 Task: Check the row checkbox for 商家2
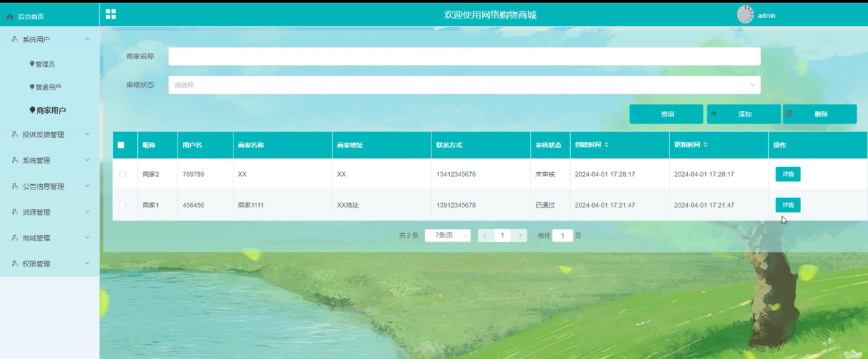[x=122, y=174]
